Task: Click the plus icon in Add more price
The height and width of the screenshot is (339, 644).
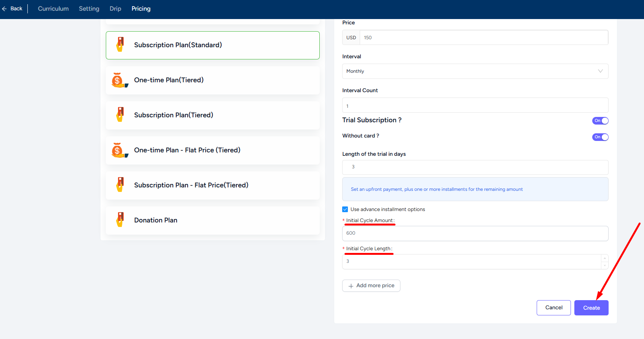Action: [x=351, y=286]
